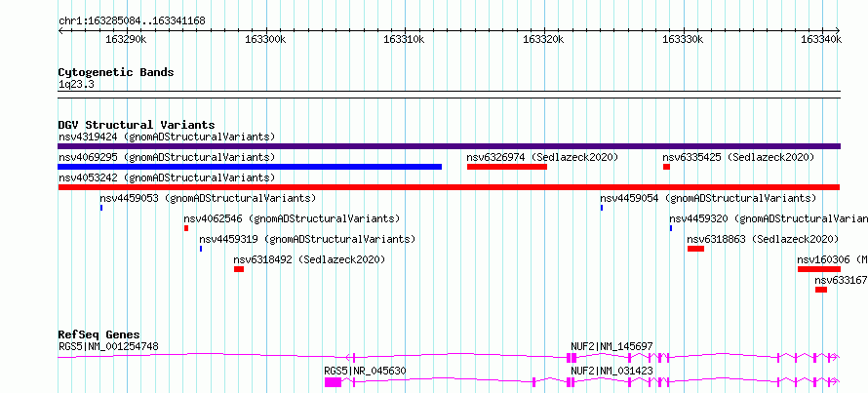868x393 pixels.
Task: Select the red bar under nsv6318863
Action: 695,249
